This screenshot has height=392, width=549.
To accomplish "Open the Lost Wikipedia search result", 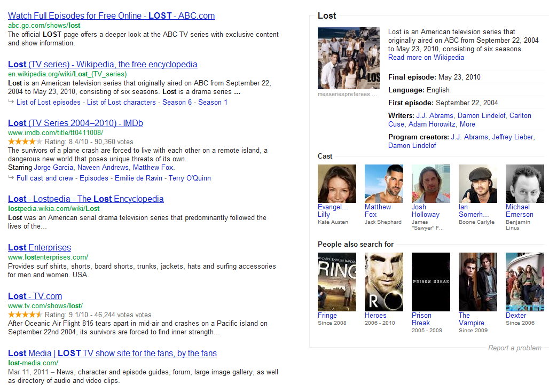I will click(x=103, y=65).
